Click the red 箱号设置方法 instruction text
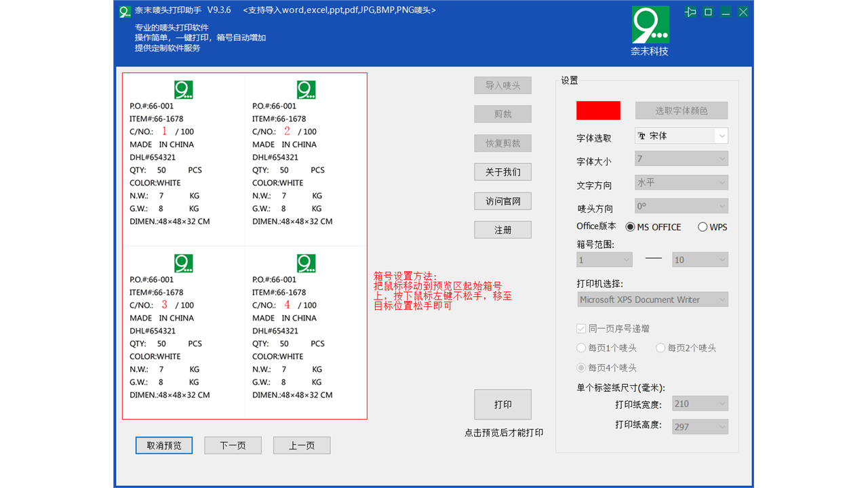 pyautogui.click(x=443, y=291)
